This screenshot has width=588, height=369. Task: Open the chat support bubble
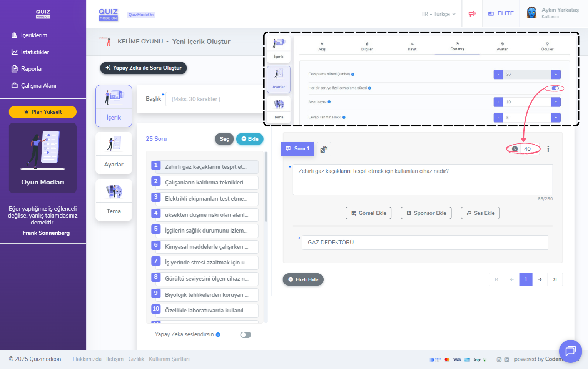coord(570,351)
